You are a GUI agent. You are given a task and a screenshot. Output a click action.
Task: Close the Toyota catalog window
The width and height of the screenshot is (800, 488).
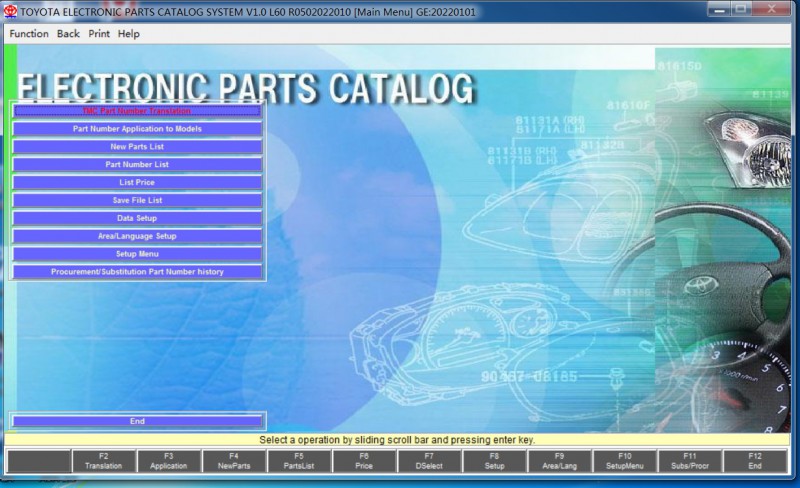click(x=771, y=9)
